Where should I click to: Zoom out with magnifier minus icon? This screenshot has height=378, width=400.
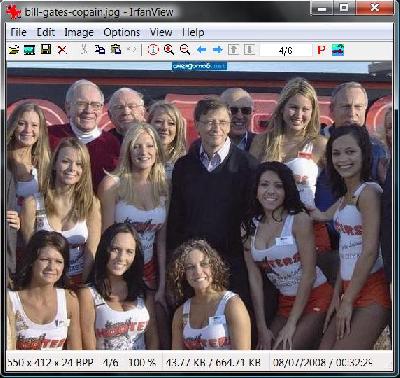point(185,50)
